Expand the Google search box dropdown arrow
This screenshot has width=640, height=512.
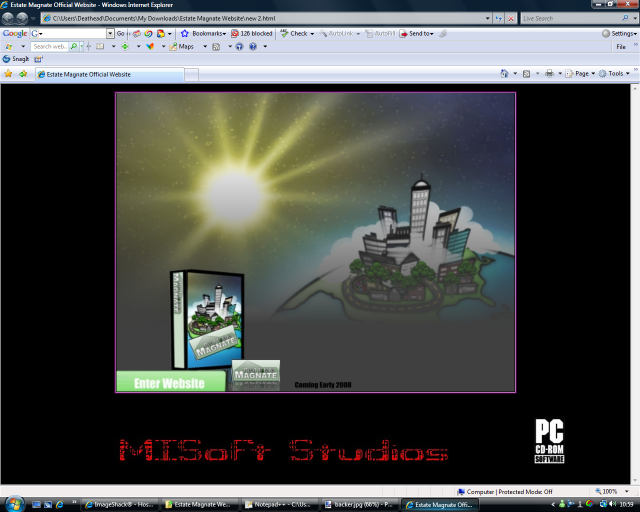tap(110, 33)
